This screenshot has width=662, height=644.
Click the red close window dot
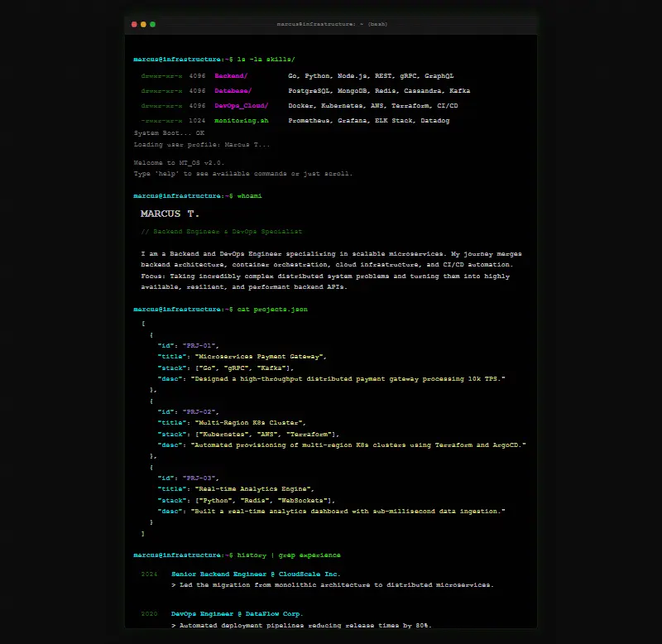134,25
